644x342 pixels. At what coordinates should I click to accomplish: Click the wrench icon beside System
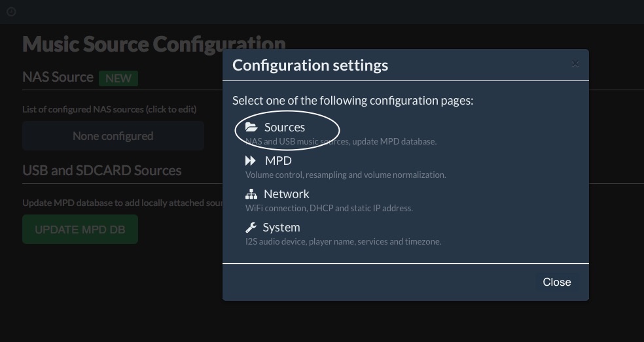point(251,228)
